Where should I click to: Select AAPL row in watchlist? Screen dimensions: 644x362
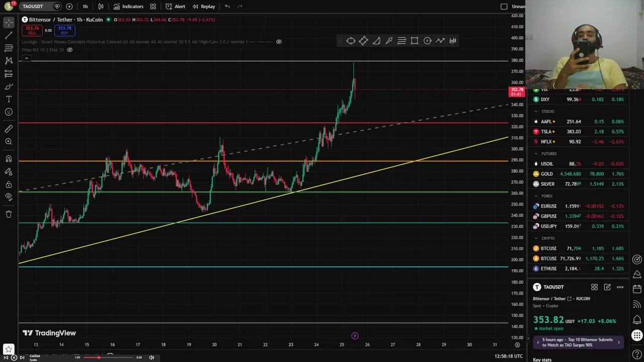[578, 122]
